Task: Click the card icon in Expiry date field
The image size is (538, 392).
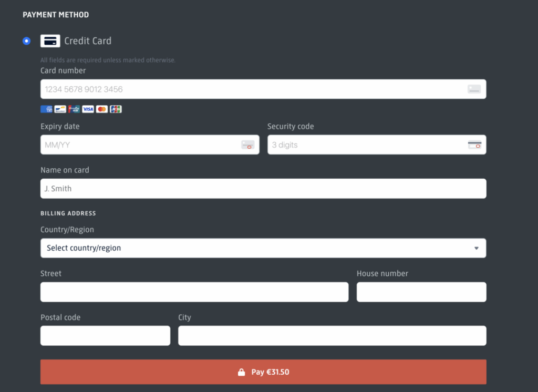Action: [247, 145]
